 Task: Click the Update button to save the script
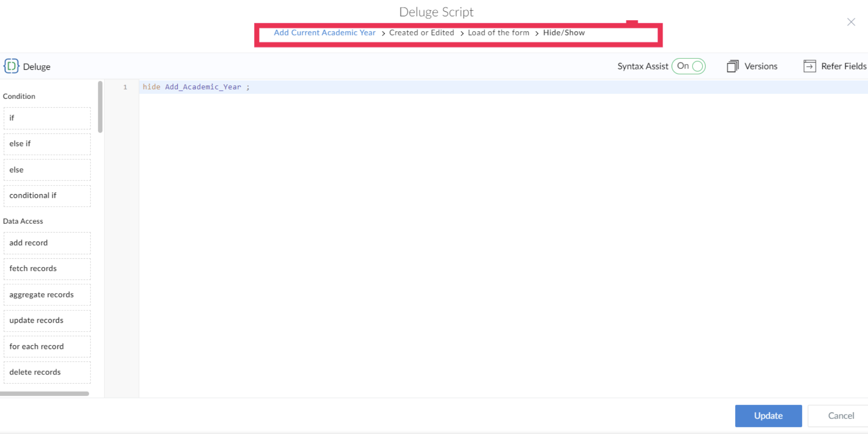(768, 415)
